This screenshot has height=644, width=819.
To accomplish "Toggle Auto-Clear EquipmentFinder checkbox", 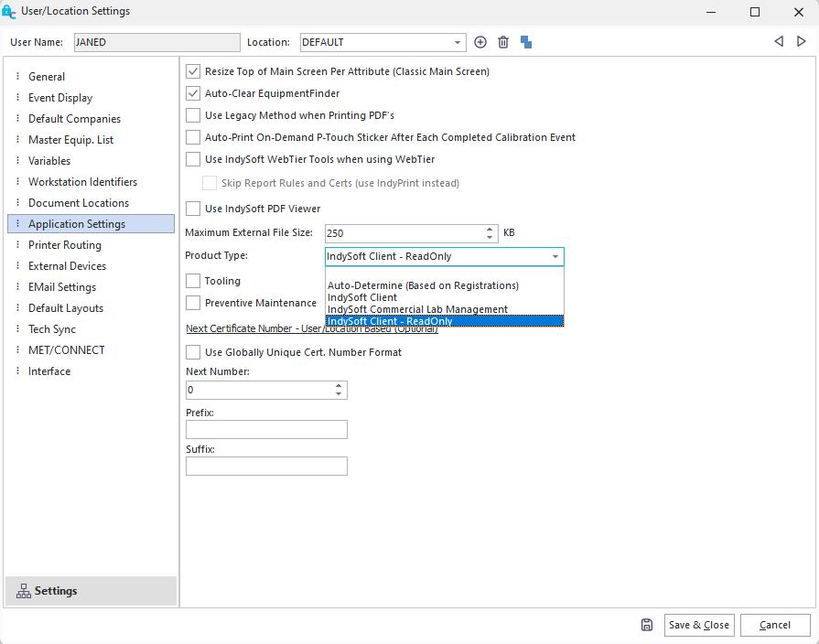I will pyautogui.click(x=193, y=93).
